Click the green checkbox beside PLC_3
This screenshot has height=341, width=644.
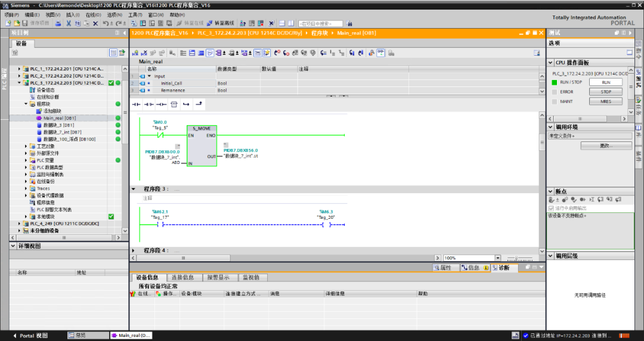point(111,83)
